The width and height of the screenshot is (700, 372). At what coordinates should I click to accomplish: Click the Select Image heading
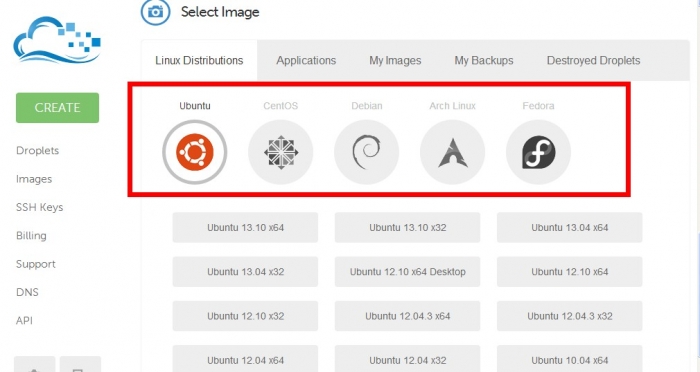point(220,12)
